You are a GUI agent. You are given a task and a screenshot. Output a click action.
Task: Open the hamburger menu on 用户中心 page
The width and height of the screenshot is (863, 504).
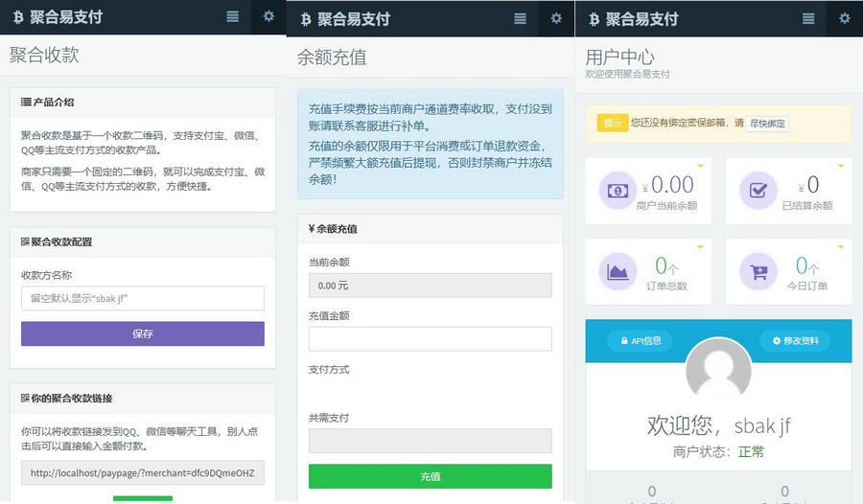click(x=808, y=18)
